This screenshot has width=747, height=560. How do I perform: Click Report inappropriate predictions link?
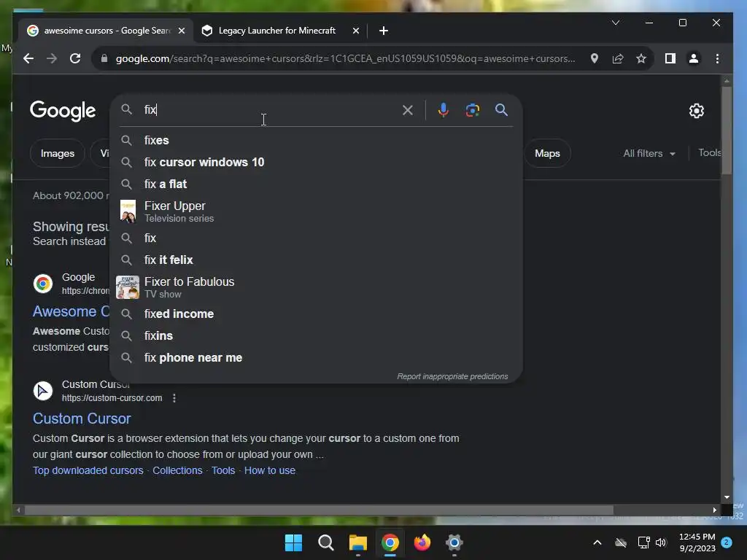click(x=452, y=376)
